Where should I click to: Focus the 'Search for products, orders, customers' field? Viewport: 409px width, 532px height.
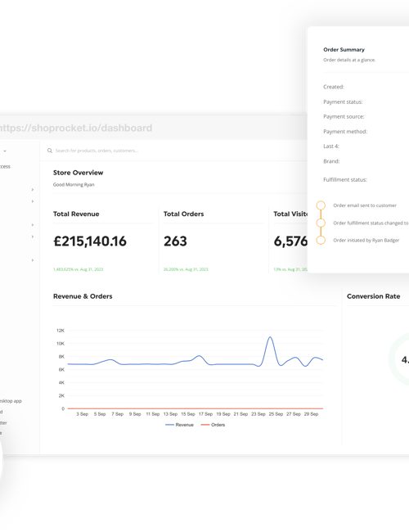pyautogui.click(x=97, y=151)
